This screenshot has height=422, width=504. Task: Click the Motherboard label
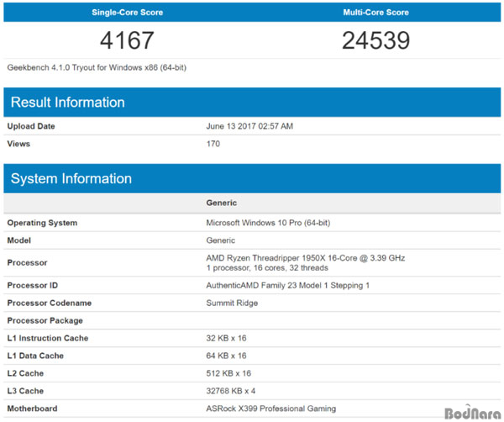[x=32, y=409]
